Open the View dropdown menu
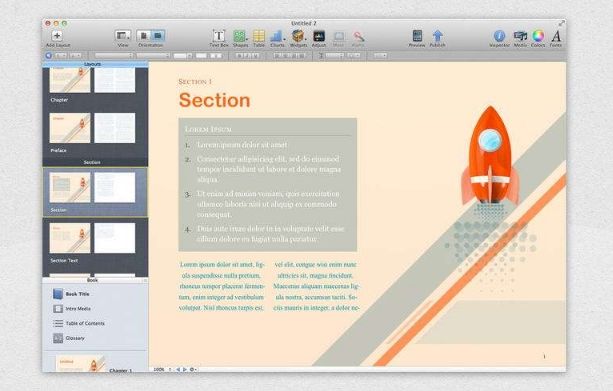 click(123, 36)
